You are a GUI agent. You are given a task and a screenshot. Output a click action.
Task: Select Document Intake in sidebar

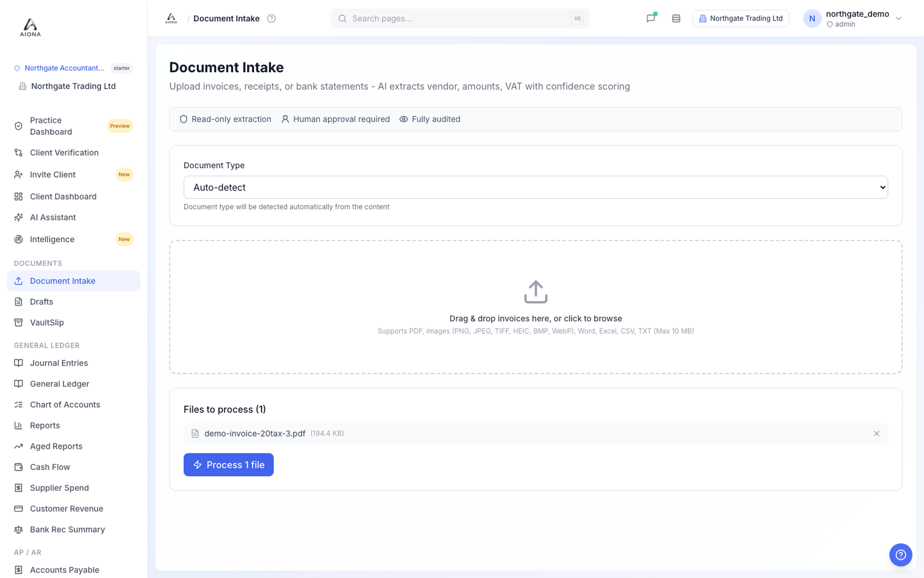pos(73,281)
